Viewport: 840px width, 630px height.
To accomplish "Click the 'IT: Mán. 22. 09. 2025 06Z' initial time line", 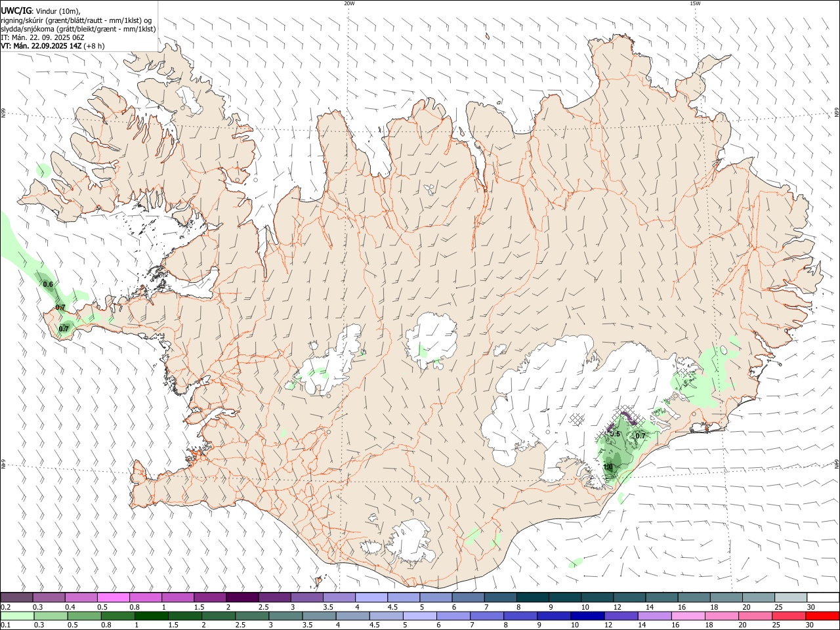I will click(41, 37).
